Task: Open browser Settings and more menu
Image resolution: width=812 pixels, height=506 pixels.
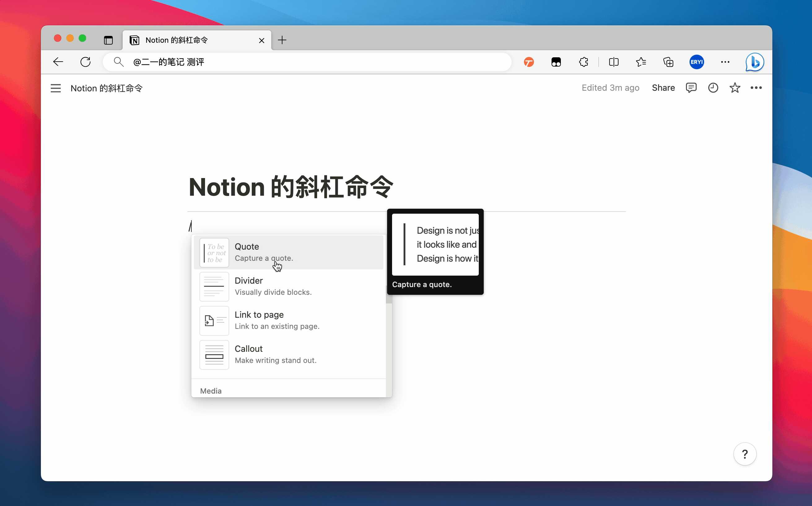Action: click(725, 62)
